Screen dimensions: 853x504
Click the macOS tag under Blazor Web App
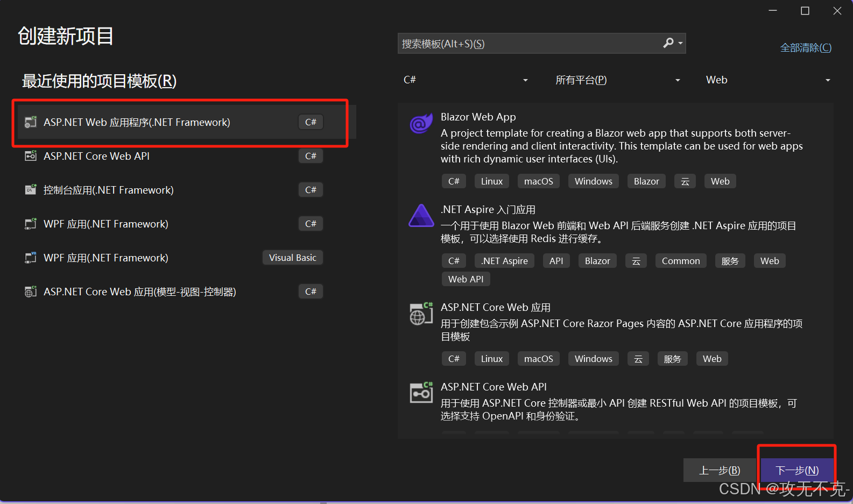point(539,181)
